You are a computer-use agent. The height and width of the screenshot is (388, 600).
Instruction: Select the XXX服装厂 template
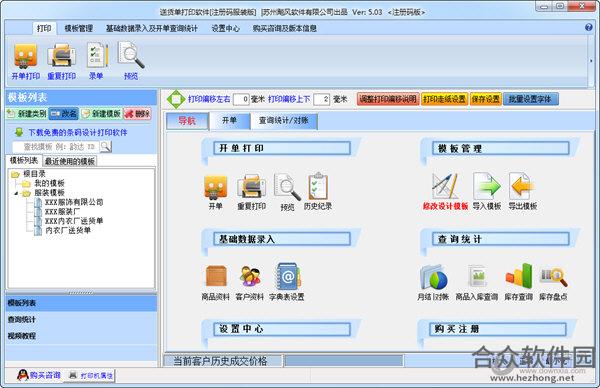click(62, 212)
